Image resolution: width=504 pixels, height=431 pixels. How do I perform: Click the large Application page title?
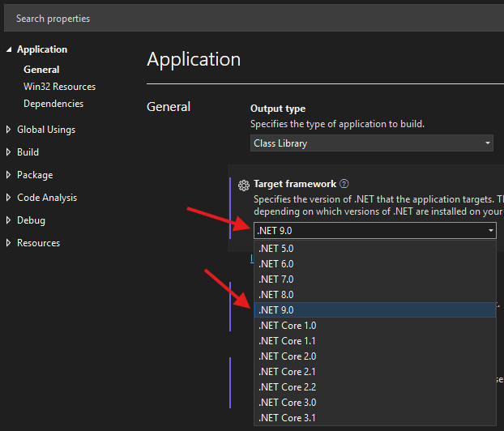[x=194, y=60]
